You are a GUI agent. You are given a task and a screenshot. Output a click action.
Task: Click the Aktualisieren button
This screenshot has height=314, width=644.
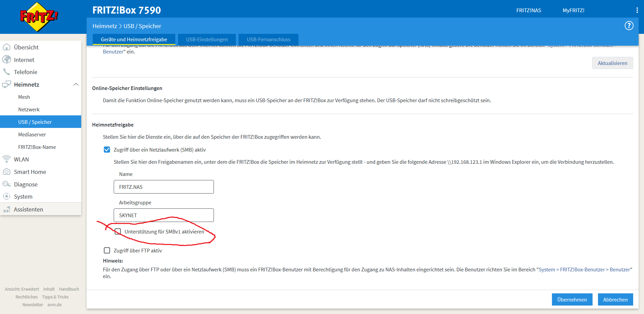pyautogui.click(x=612, y=63)
